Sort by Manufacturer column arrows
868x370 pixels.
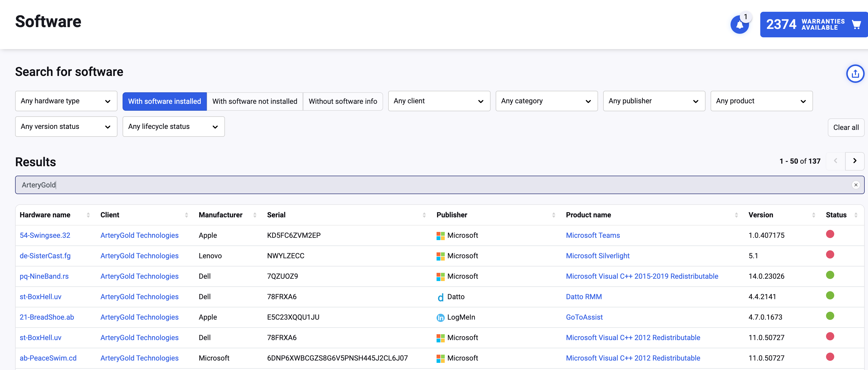click(x=255, y=215)
